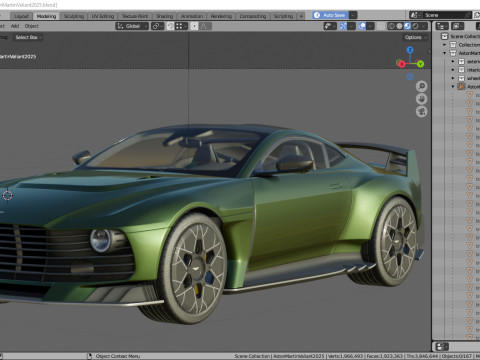The width and height of the screenshot is (480, 360).
Task: Open the Add menu in viewport header
Action: (15, 26)
